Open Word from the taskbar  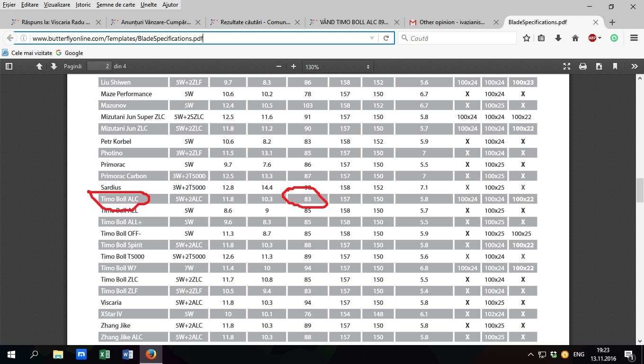[128, 355]
